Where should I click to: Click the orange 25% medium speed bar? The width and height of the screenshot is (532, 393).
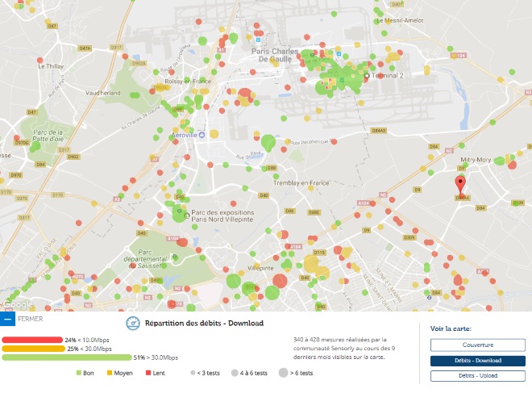34,349
